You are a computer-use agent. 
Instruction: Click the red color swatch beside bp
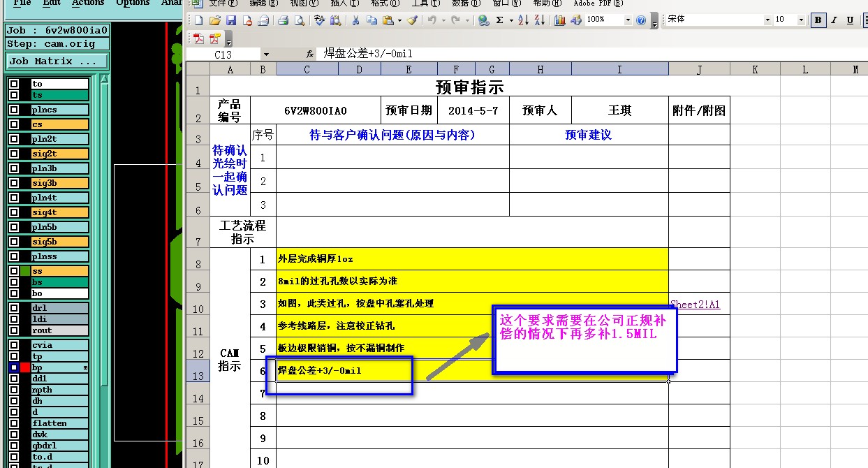pyautogui.click(x=25, y=367)
